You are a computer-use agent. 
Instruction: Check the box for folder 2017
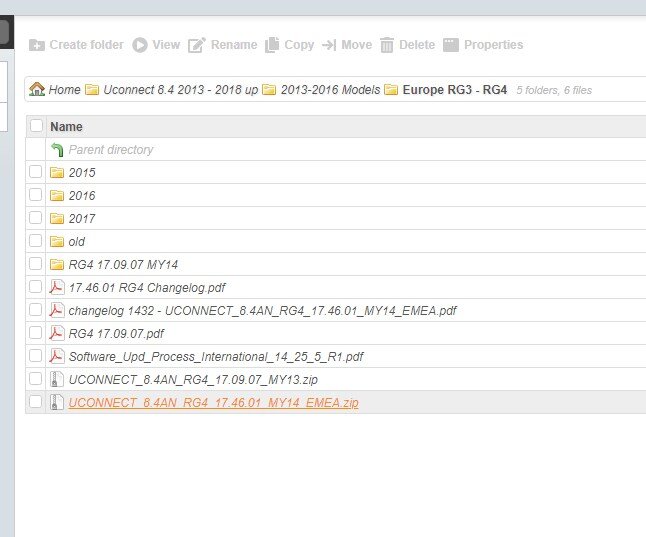pyautogui.click(x=35, y=218)
